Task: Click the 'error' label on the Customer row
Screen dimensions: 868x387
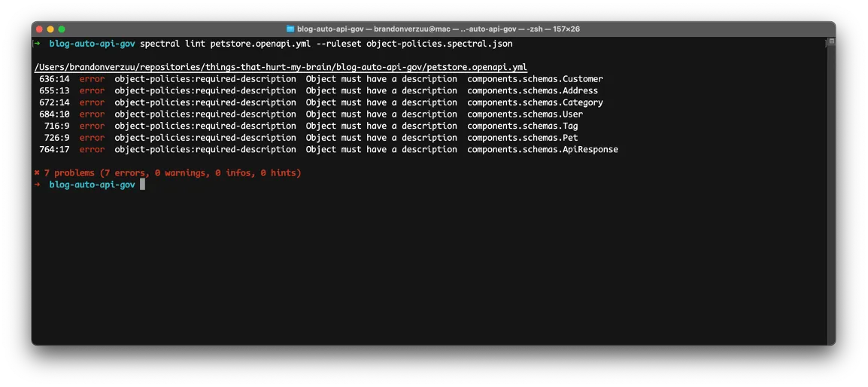Action: (92, 79)
